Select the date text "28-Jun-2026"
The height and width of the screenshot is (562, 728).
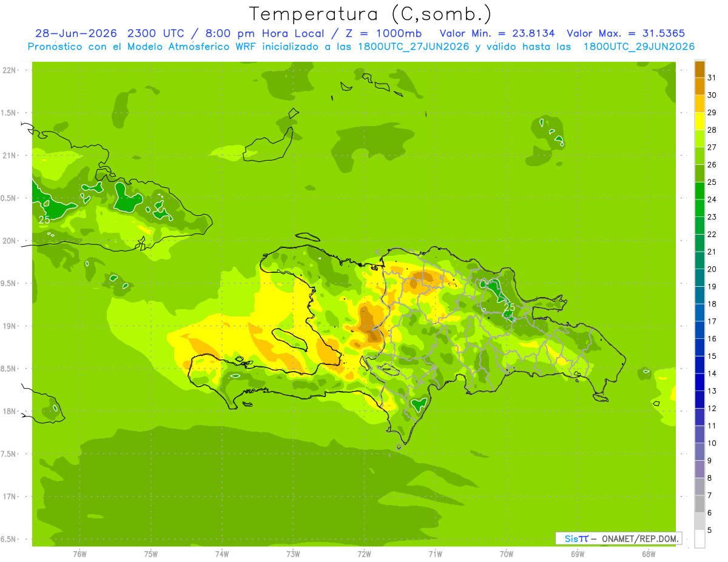tap(76, 33)
